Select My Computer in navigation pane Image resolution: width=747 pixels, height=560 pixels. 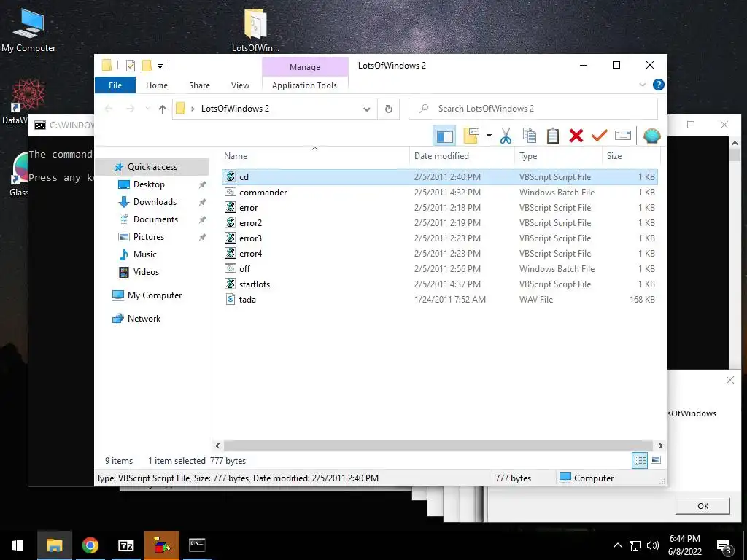(x=155, y=295)
